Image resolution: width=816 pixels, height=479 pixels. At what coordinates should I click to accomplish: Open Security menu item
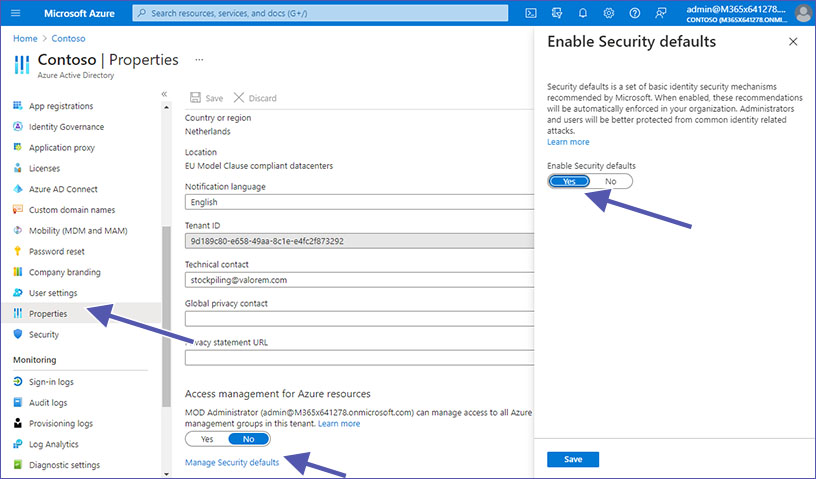(x=44, y=334)
